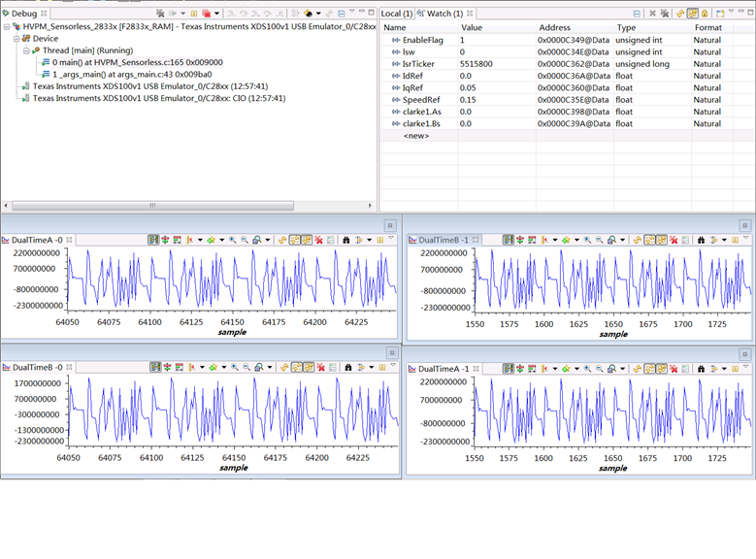Image resolution: width=756 pixels, height=559 pixels.
Task: Maximize pane above DualTimeA -0 graph
Action: (390, 225)
